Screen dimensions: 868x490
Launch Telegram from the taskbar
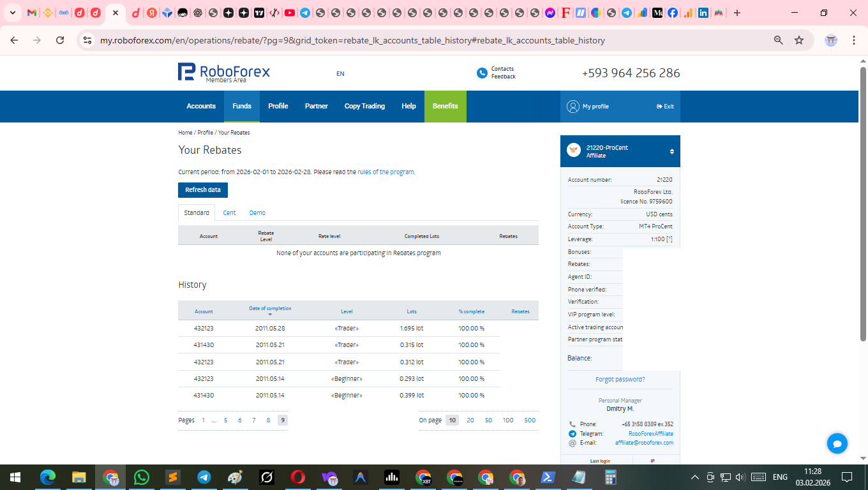pyautogui.click(x=204, y=477)
